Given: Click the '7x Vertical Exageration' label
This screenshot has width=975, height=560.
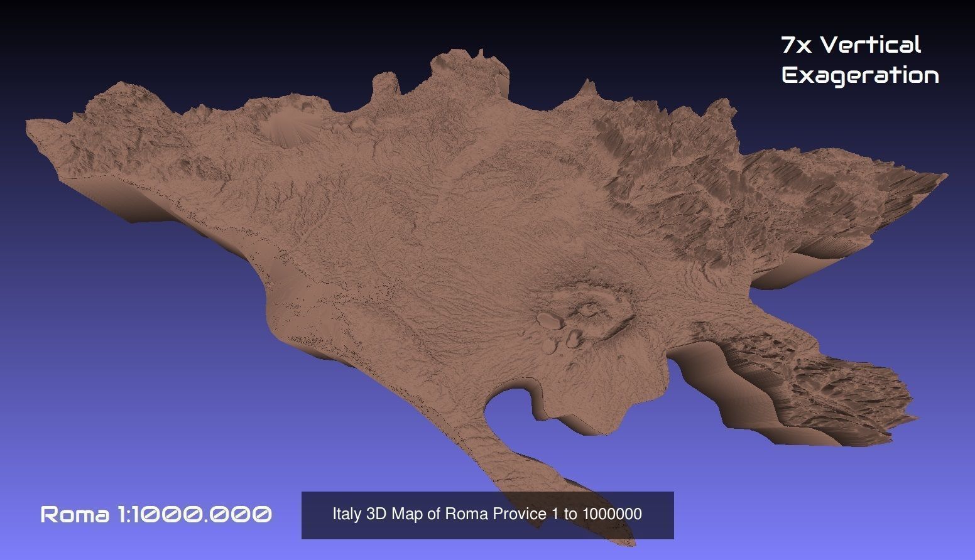Looking at the screenshot, I should (x=860, y=60).
